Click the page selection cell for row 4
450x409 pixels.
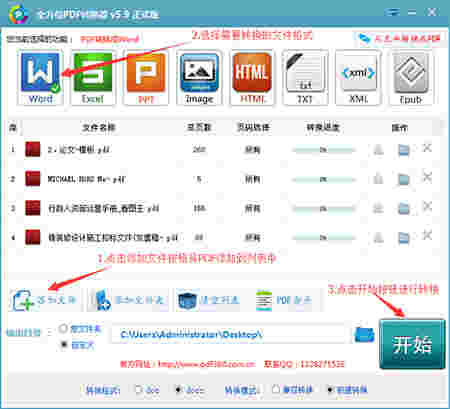(252, 238)
